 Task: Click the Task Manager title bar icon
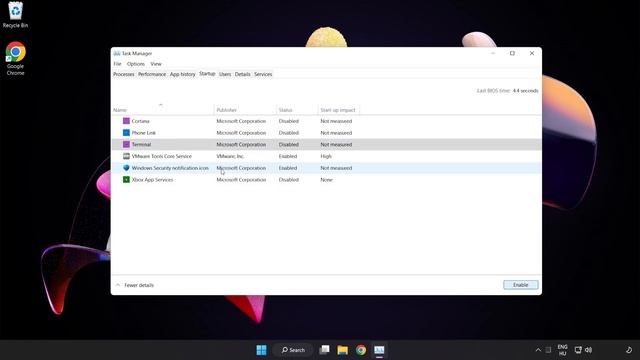[x=117, y=53]
